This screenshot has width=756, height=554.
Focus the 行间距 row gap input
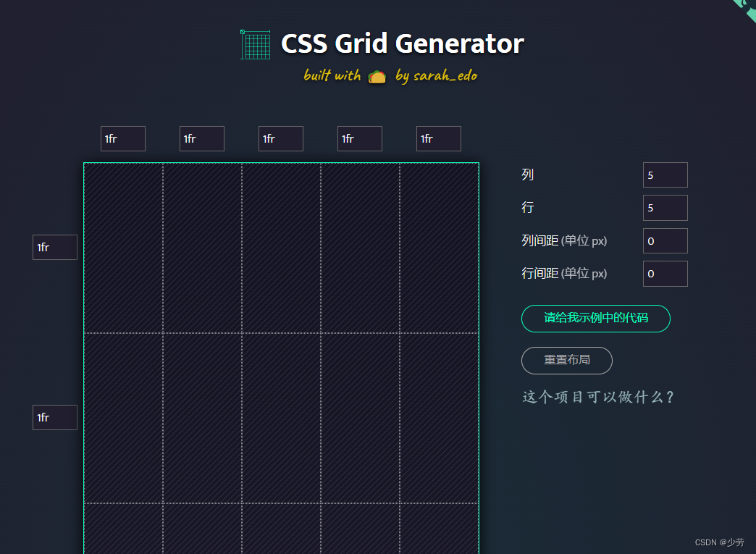(665, 274)
